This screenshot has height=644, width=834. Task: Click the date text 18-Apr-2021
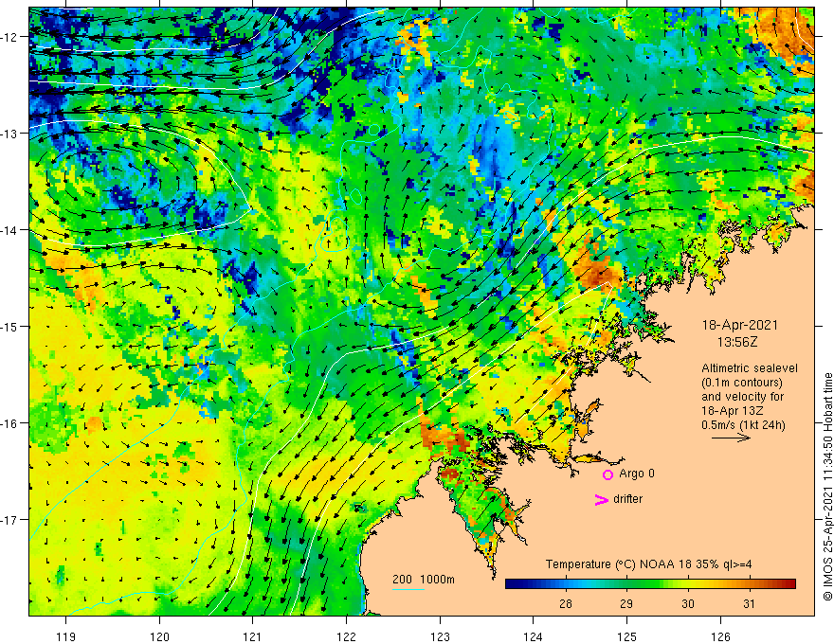(739, 325)
